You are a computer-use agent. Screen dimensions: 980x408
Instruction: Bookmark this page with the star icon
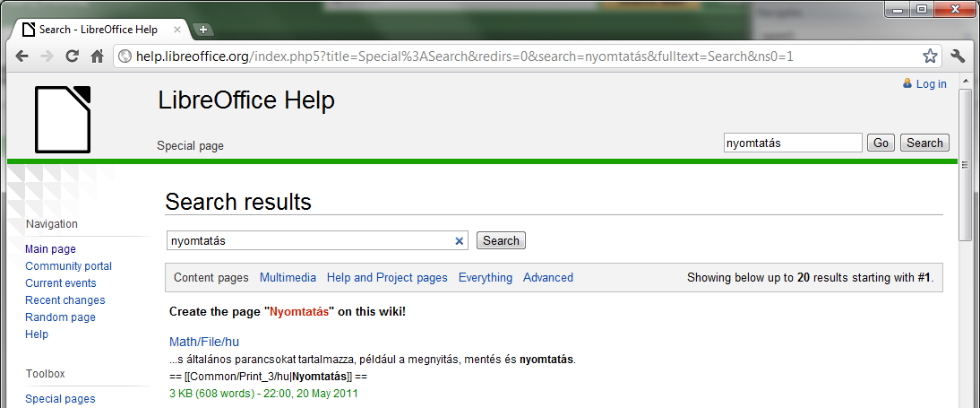tap(930, 56)
